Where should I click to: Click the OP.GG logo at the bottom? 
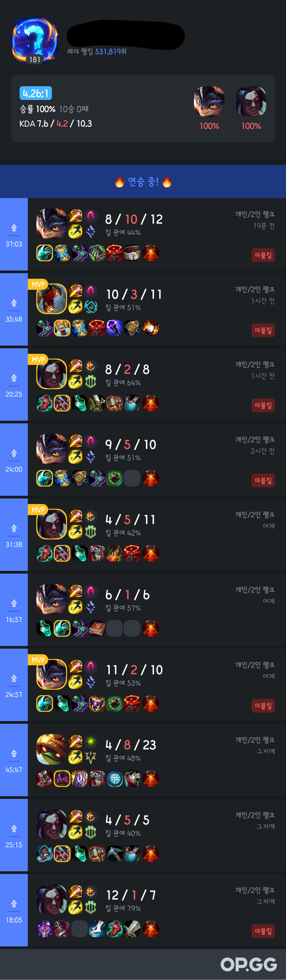[249, 964]
